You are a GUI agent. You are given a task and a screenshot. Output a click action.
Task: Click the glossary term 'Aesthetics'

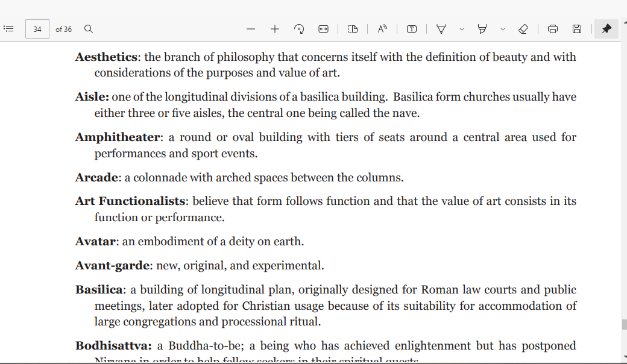(x=106, y=57)
